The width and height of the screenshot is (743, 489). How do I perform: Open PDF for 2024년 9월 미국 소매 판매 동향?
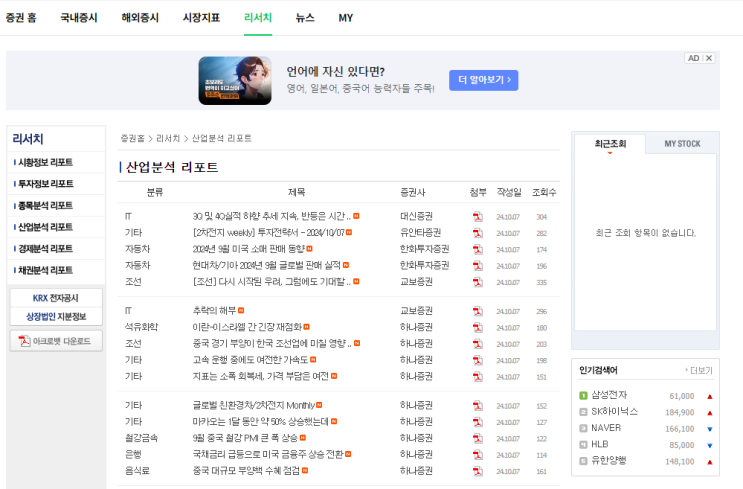click(477, 250)
